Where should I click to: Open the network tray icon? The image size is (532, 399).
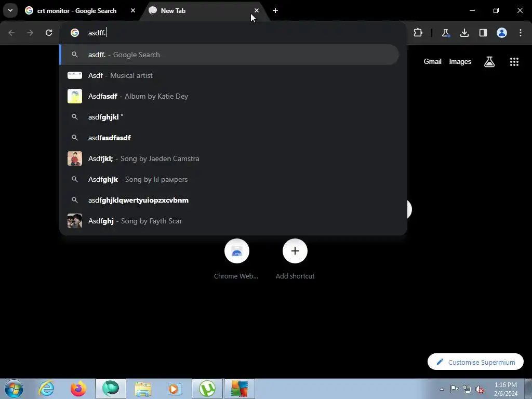click(x=467, y=389)
